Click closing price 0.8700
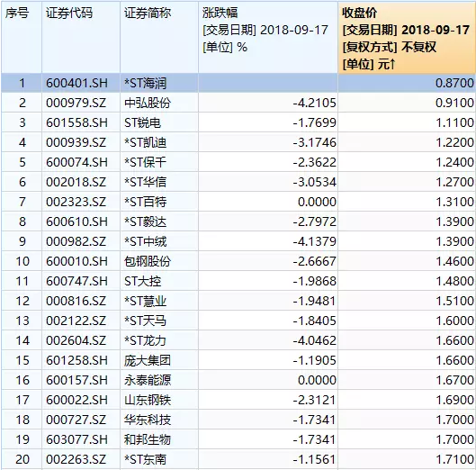The height and width of the screenshot is (470, 476). tap(454, 83)
